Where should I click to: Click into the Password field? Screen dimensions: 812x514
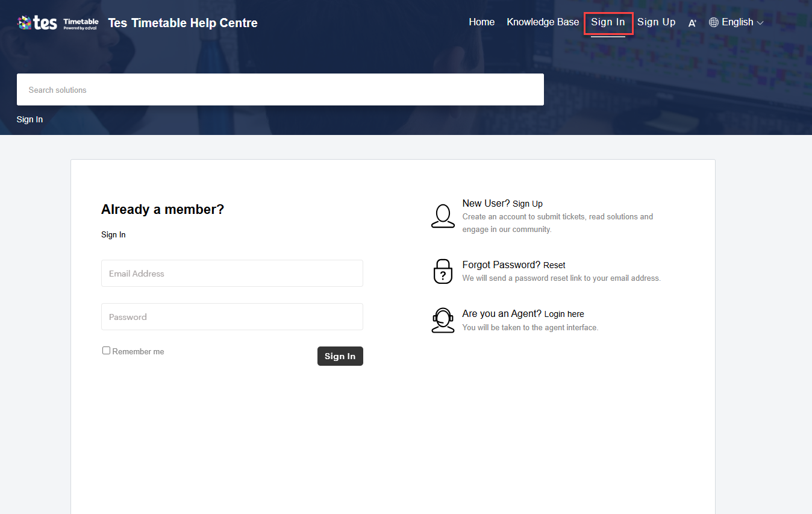pos(232,317)
